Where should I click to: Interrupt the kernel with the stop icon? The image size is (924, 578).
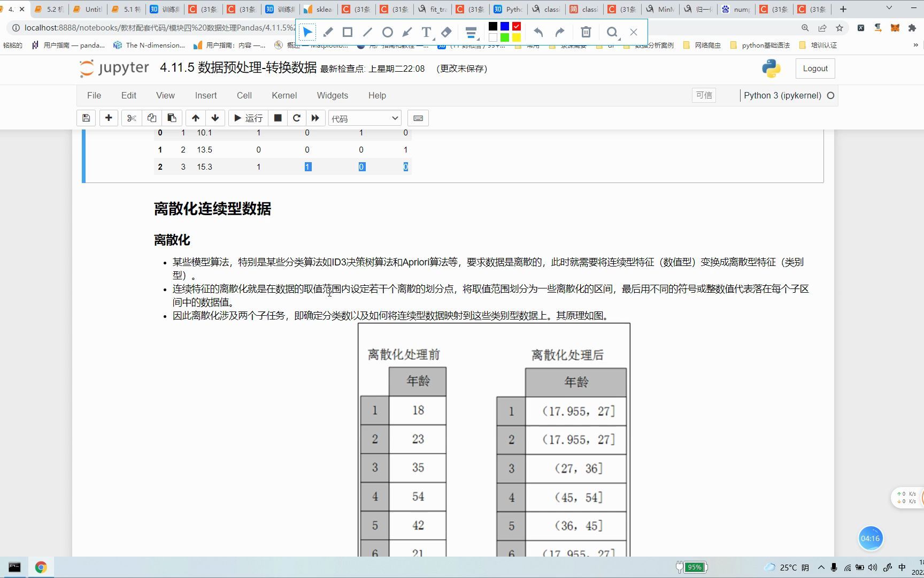click(278, 118)
